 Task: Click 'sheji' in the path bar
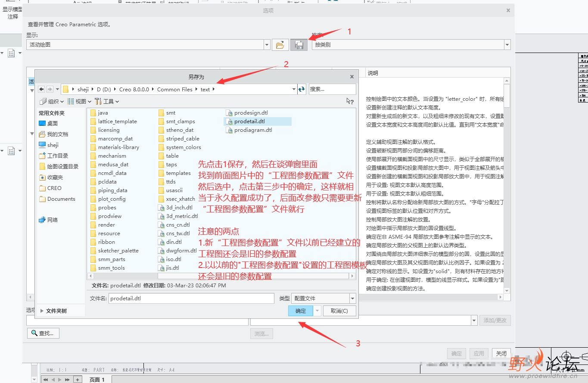click(83, 89)
